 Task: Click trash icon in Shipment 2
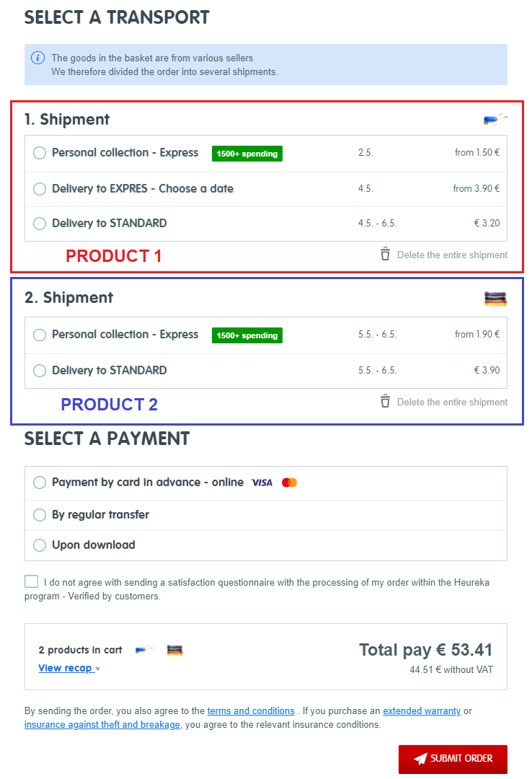click(x=385, y=401)
